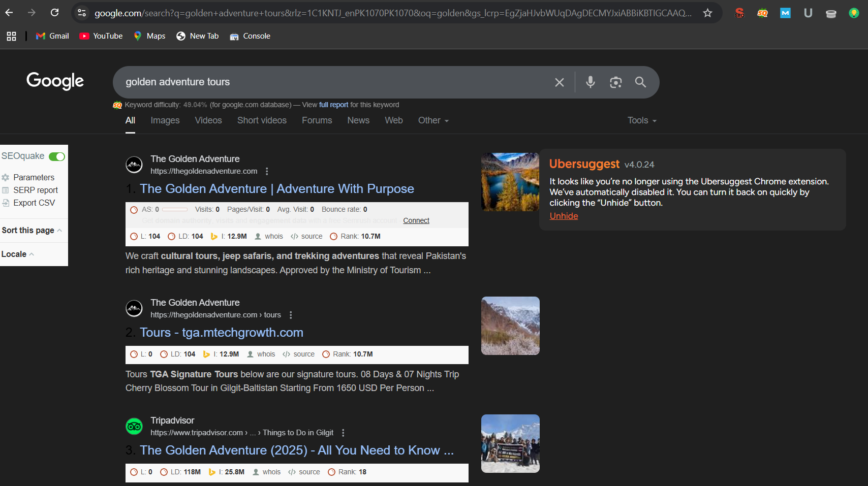The height and width of the screenshot is (486, 868).
Task: Open more options for thegoldenadventure.com first result
Action: pyautogui.click(x=267, y=171)
